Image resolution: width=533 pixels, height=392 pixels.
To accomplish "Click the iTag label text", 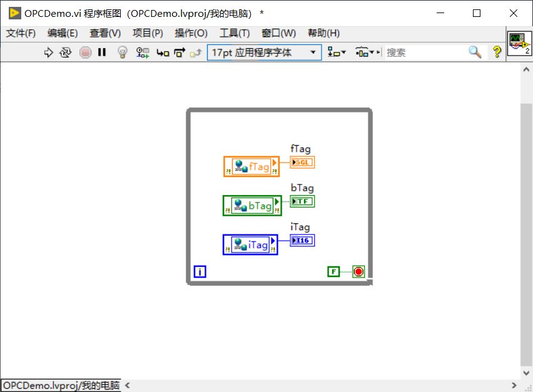I will (300, 227).
